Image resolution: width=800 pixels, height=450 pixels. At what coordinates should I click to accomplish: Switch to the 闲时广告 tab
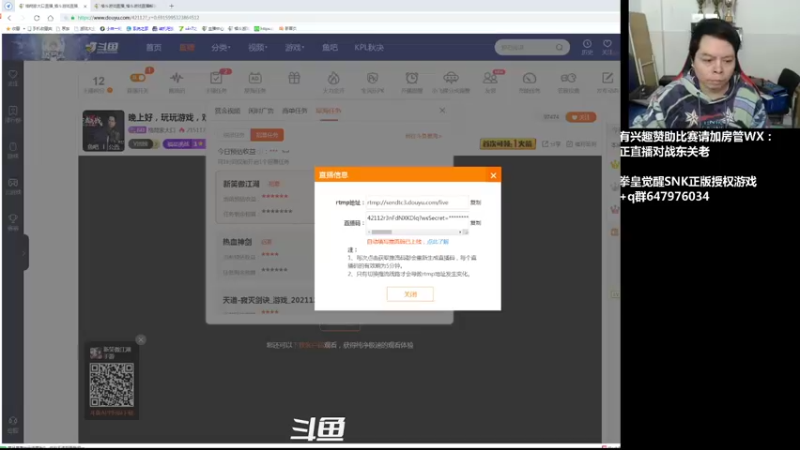261,111
